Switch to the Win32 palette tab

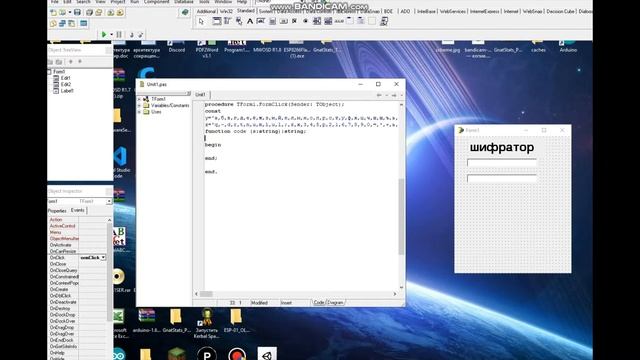226,11
